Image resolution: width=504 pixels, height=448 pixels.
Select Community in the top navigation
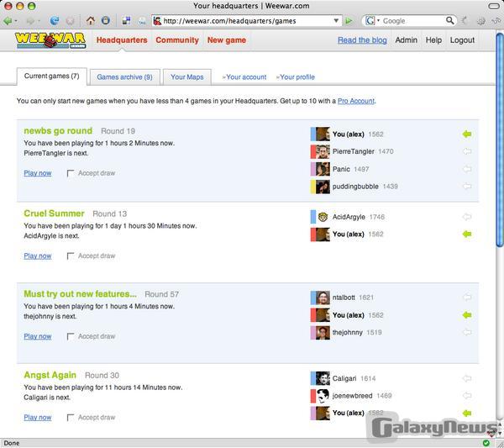click(x=177, y=40)
